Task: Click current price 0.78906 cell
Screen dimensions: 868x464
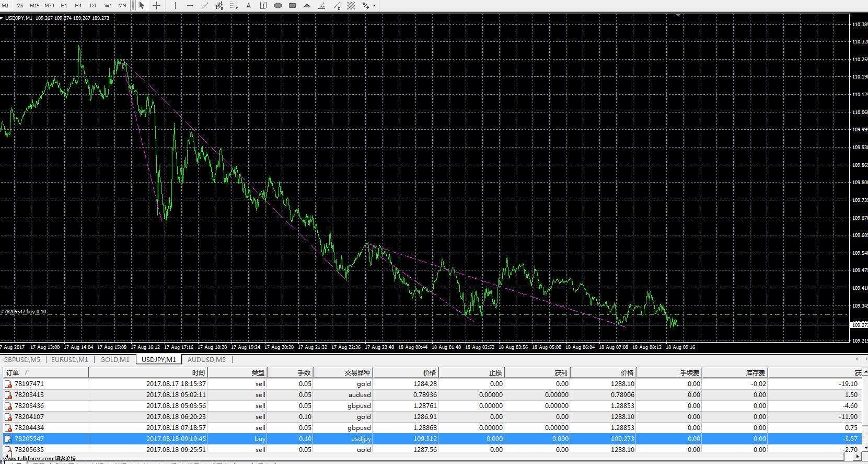Action: click(622, 395)
